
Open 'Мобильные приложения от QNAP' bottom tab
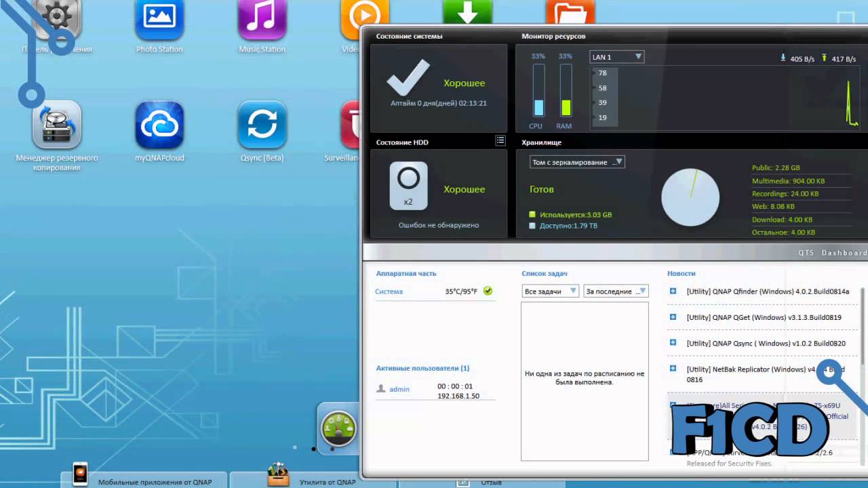point(144,479)
